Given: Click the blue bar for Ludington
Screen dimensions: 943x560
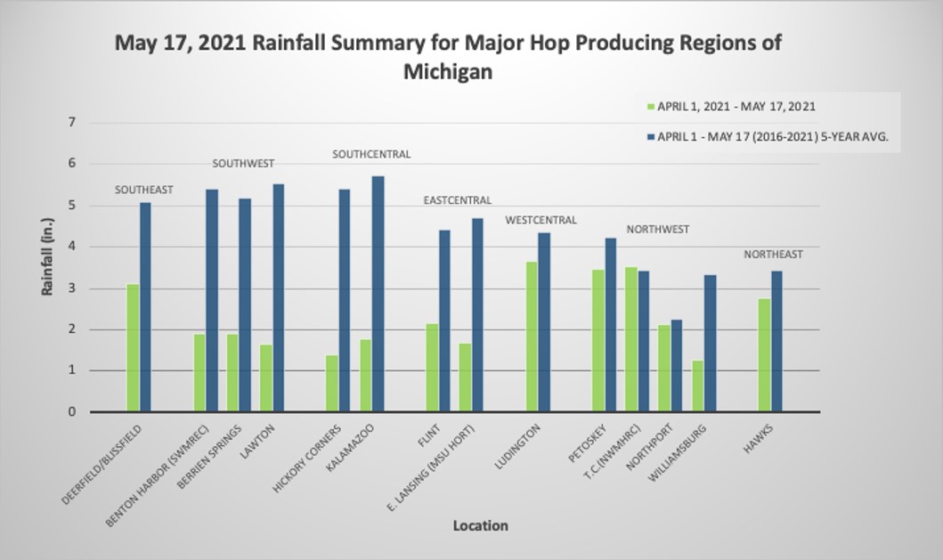Looking at the screenshot, I should (544, 321).
